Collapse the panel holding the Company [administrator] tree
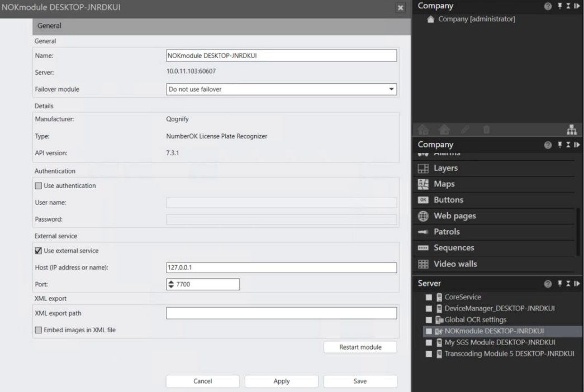 (x=568, y=6)
